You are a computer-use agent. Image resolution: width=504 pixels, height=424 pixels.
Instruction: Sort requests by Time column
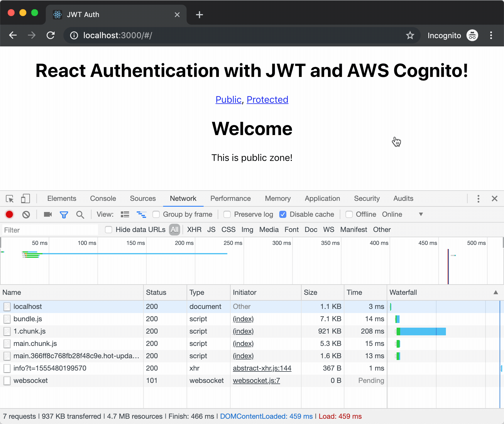pos(365,292)
